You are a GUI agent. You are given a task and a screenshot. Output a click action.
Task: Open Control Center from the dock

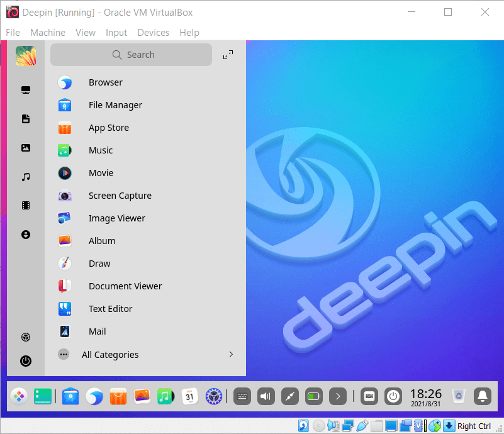tap(214, 396)
